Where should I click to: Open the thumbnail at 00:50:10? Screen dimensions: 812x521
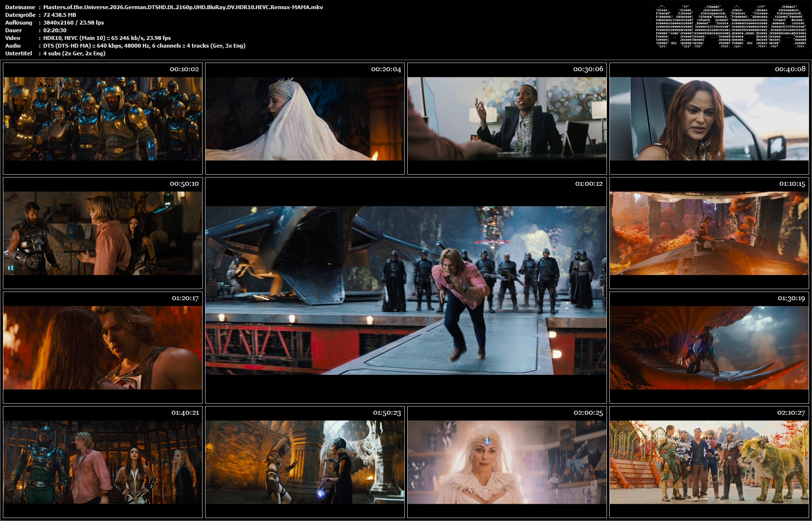[103, 233]
